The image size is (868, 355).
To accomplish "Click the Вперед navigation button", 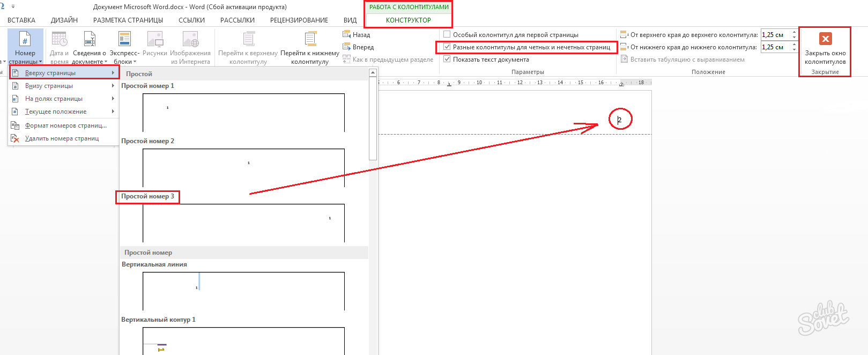I will coord(358,47).
